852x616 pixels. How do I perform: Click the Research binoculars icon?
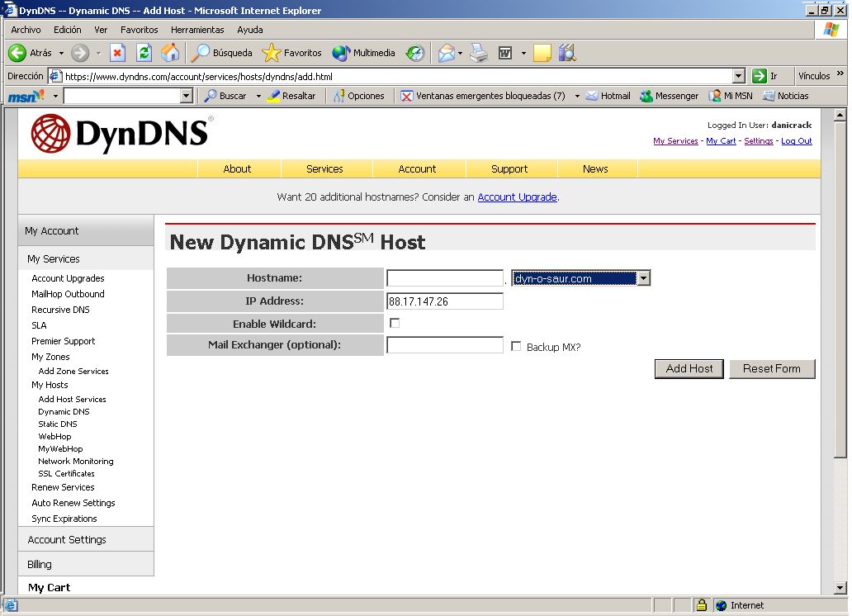click(567, 53)
